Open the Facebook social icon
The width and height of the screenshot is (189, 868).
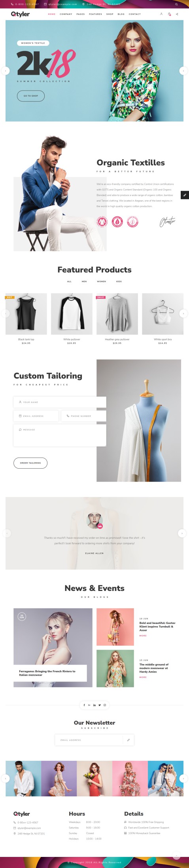84,705
